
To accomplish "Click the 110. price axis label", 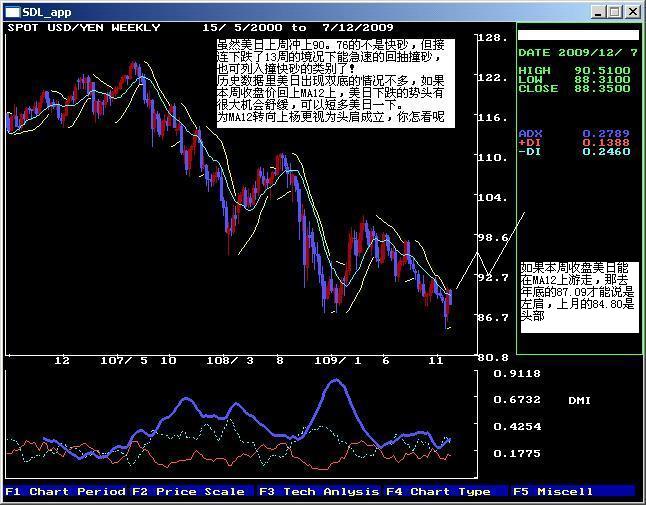I will 493,158.
